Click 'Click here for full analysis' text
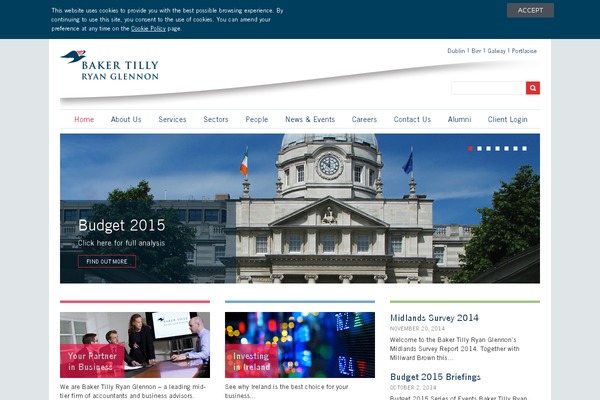This screenshot has height=400, width=600. click(121, 243)
